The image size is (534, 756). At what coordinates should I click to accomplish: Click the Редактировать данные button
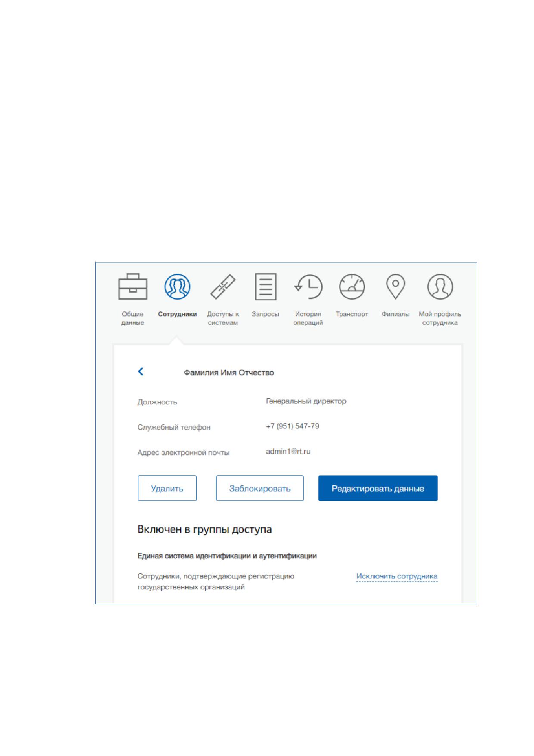378,488
